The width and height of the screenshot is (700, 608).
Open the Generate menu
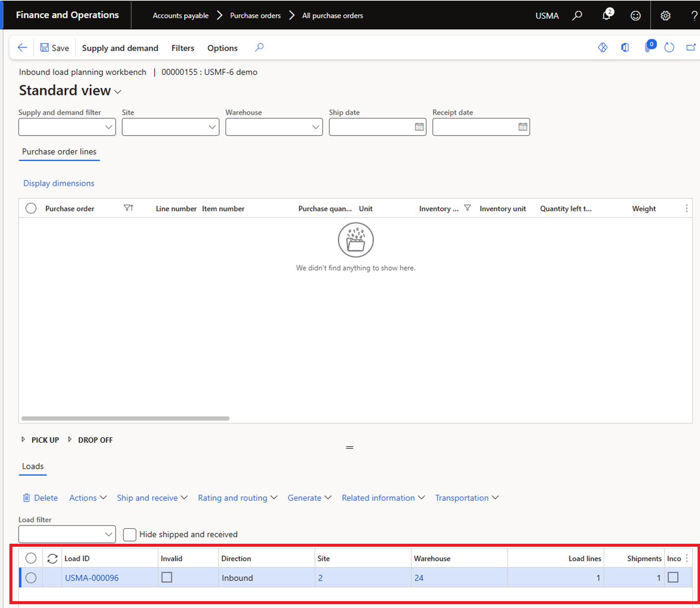(x=309, y=498)
